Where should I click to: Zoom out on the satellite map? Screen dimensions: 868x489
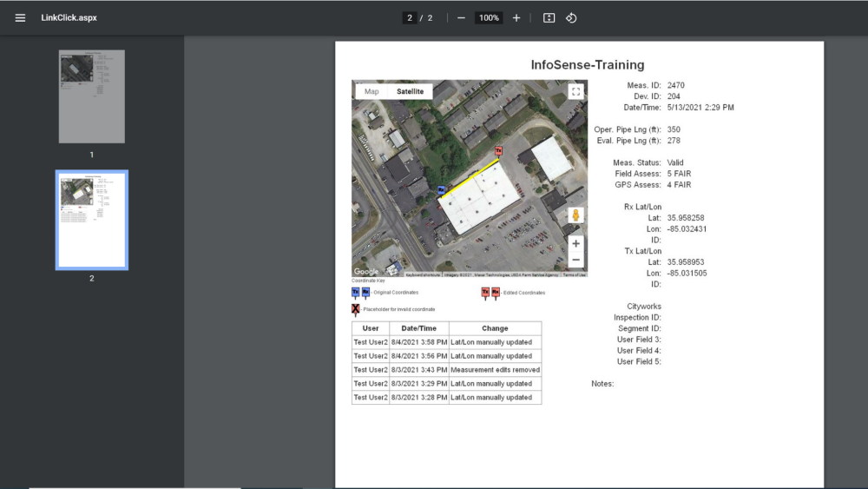(575, 260)
